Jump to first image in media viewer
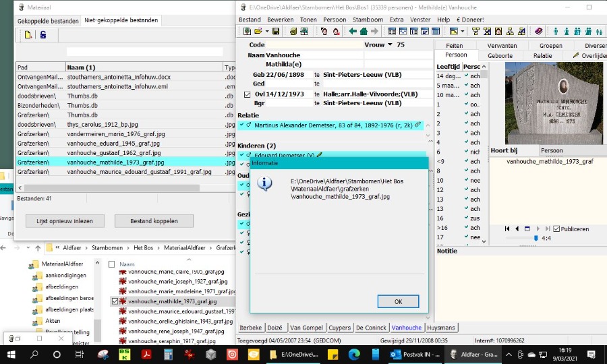 pos(508,229)
